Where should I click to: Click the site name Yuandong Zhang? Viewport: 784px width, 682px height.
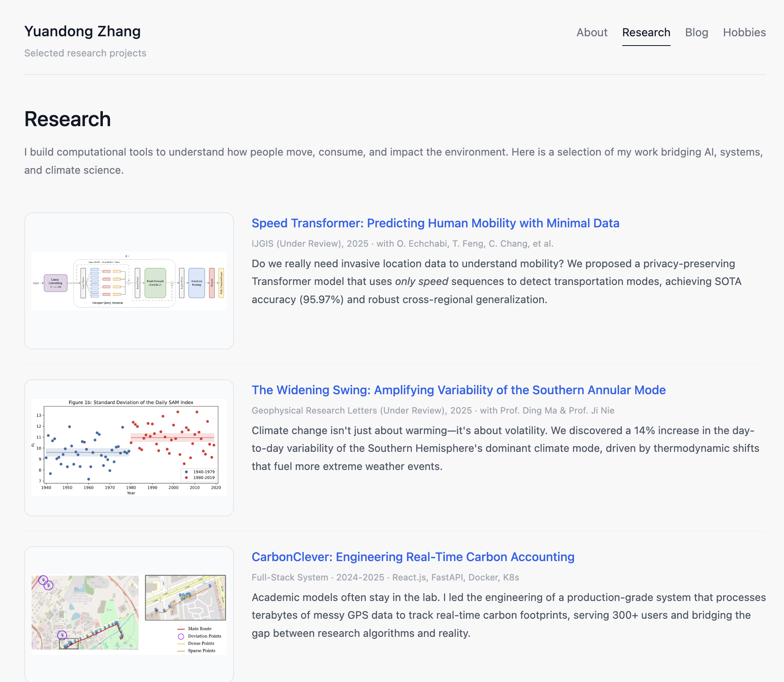[82, 31]
